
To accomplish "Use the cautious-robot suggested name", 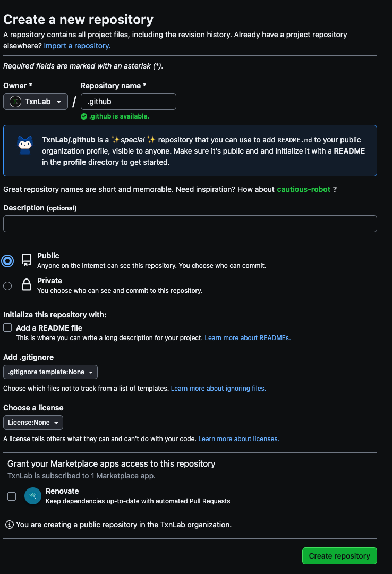I will [303, 189].
